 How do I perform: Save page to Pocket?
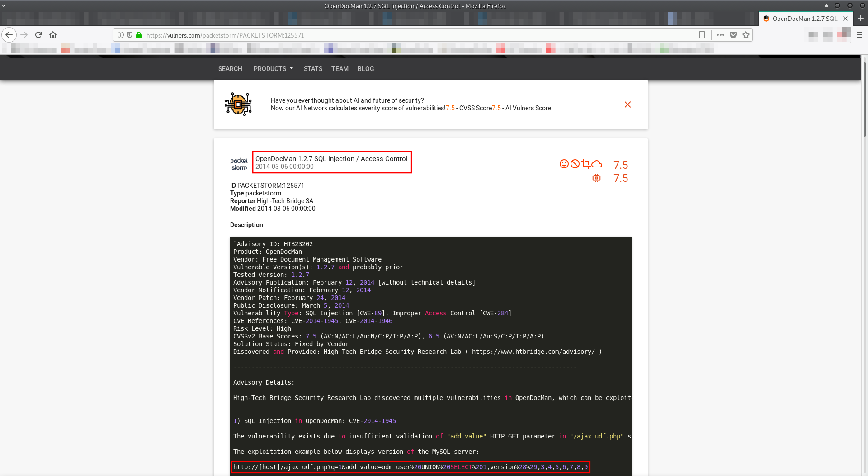tap(733, 35)
